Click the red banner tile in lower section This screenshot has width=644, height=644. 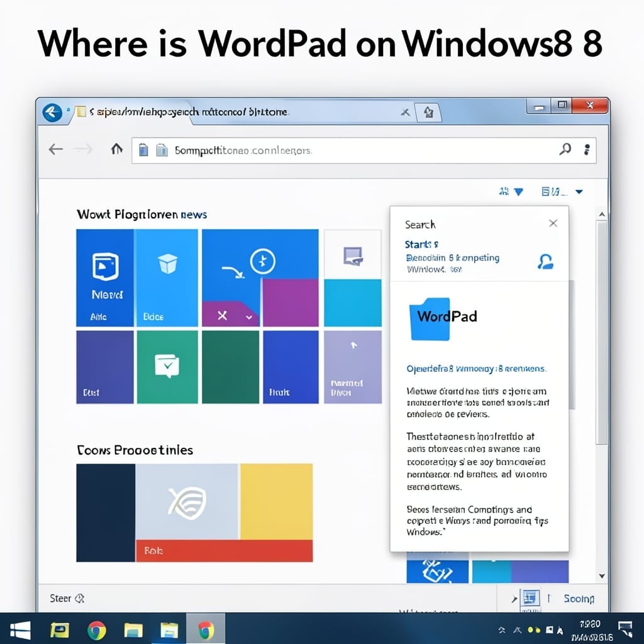click(x=225, y=551)
